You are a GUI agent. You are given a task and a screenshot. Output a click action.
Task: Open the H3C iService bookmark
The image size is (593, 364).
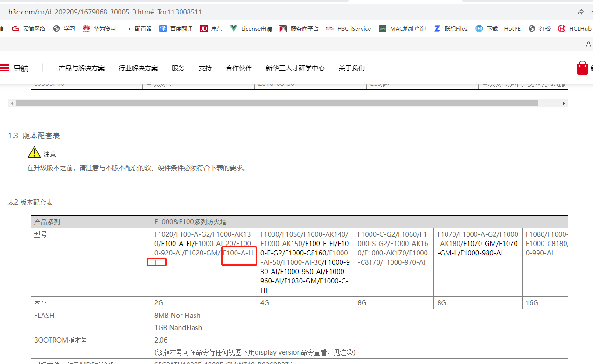click(349, 28)
